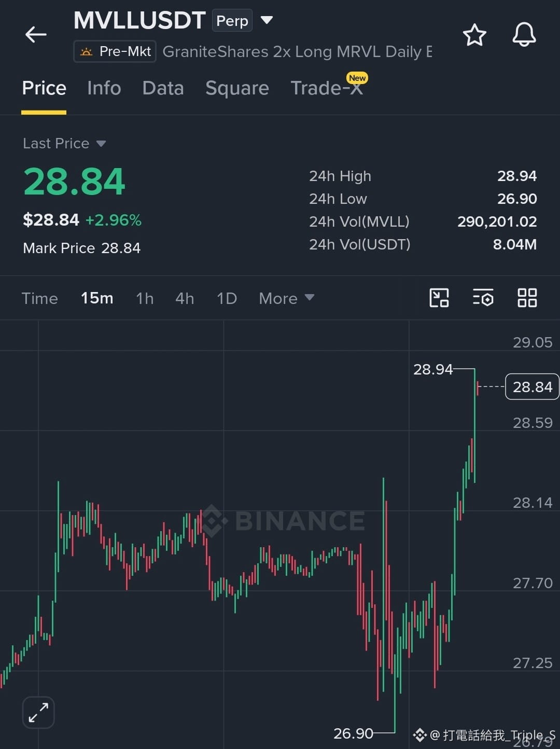Switch to the Price tab
Image resolution: width=560 pixels, height=749 pixels.
(x=44, y=88)
